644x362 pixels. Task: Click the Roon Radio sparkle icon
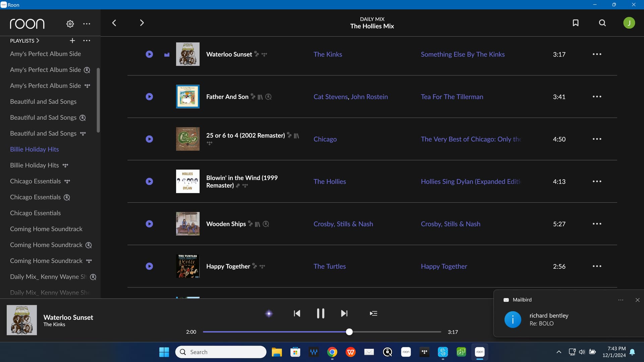click(269, 314)
